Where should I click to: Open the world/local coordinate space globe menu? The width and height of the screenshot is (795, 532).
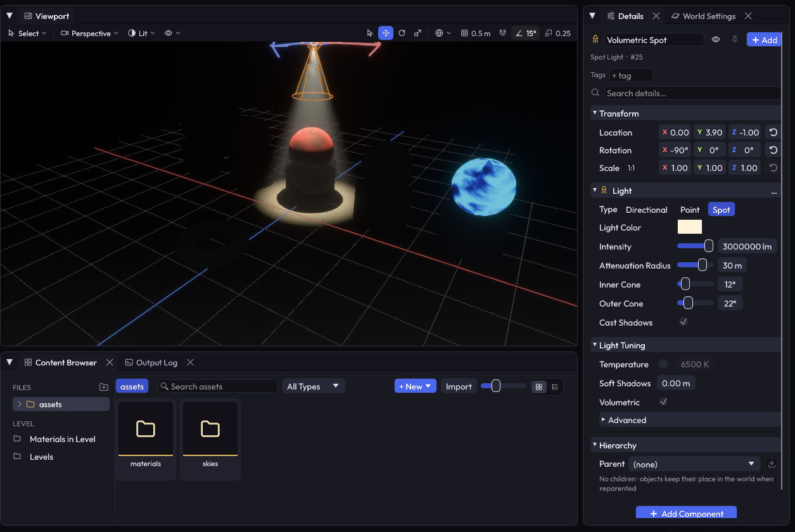443,33
